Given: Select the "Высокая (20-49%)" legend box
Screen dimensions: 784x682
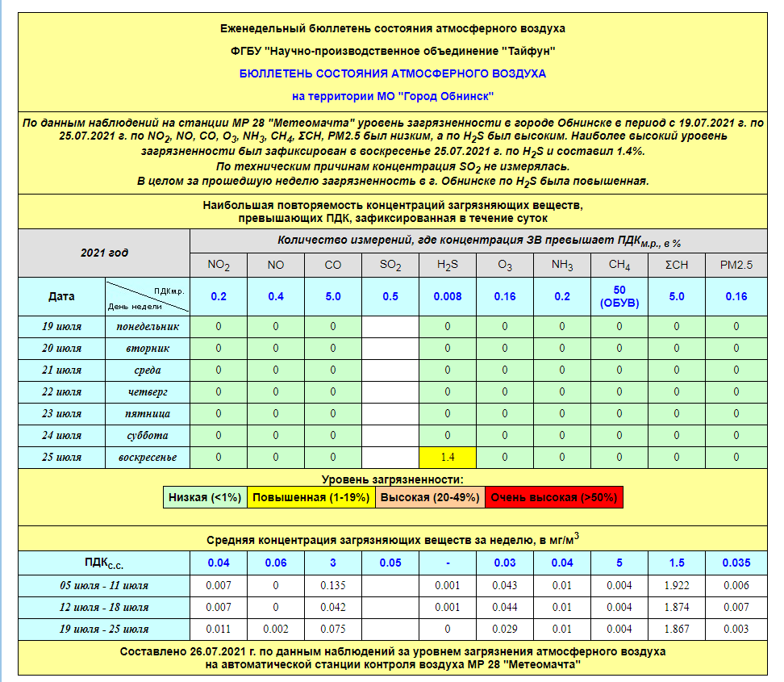Looking at the screenshot, I should tap(430, 497).
